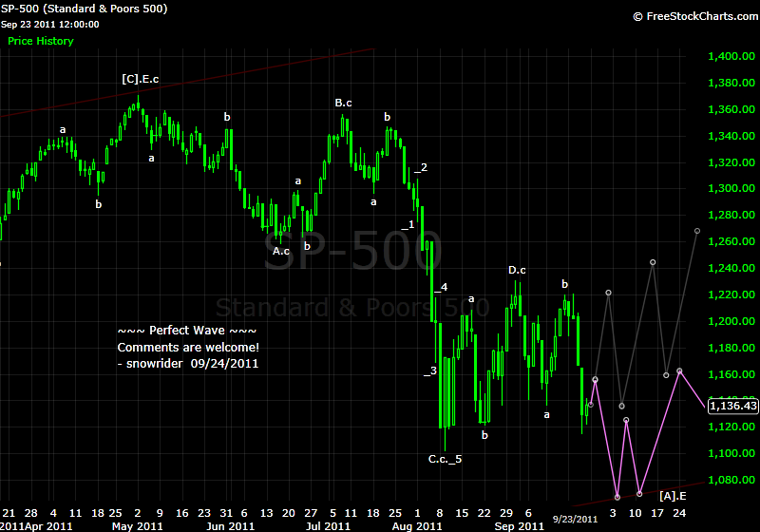Screen dimensions: 760x532
Task: Click the 1,380.00 price axis label
Action: 731,83
